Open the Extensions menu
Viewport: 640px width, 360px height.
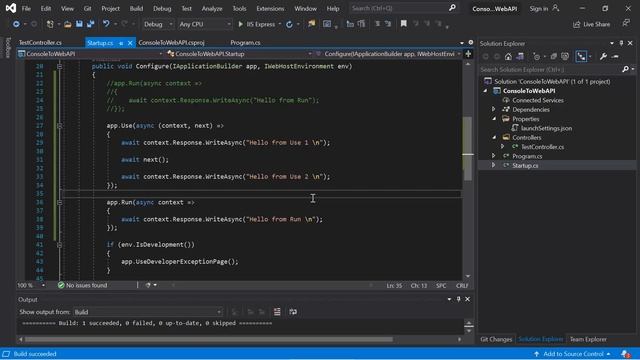click(x=270, y=8)
